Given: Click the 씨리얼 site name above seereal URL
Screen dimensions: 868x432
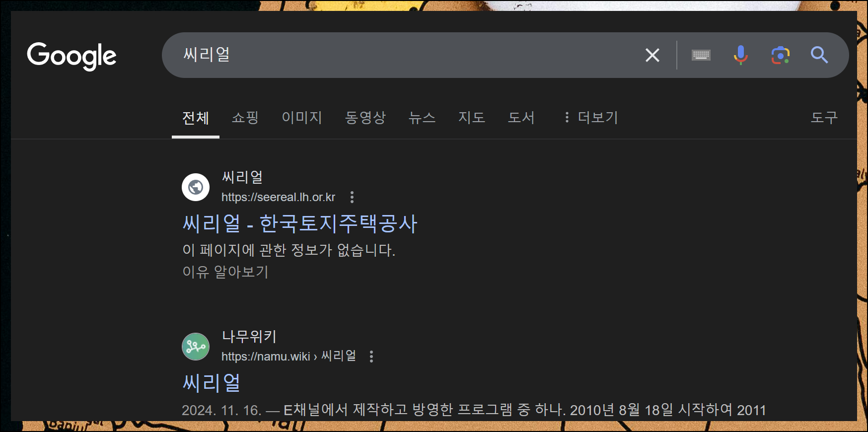Looking at the screenshot, I should pyautogui.click(x=242, y=177).
